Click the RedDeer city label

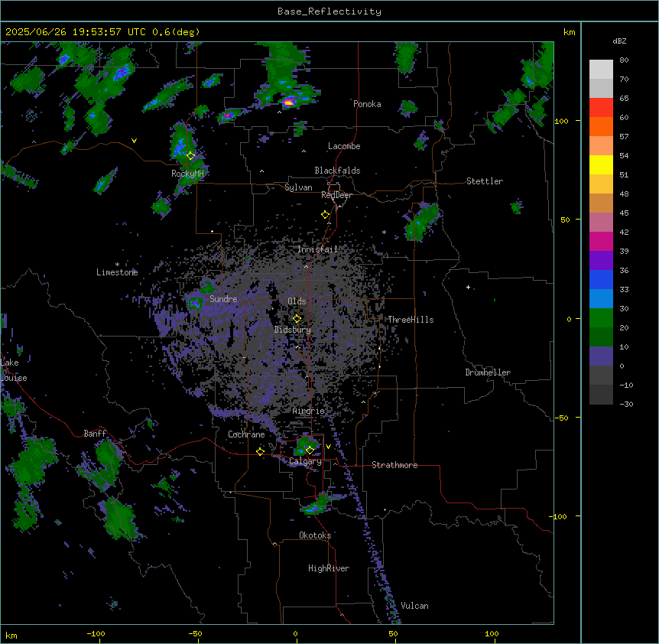[x=336, y=195]
